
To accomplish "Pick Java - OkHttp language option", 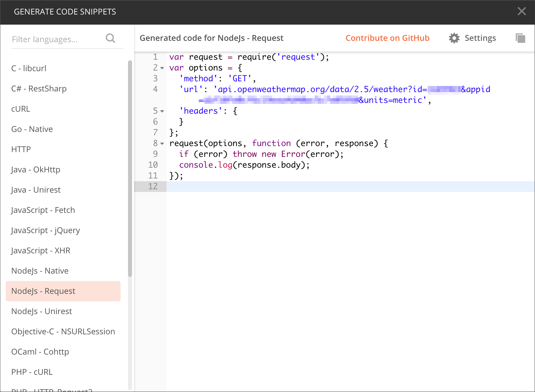I will pyautogui.click(x=36, y=170).
